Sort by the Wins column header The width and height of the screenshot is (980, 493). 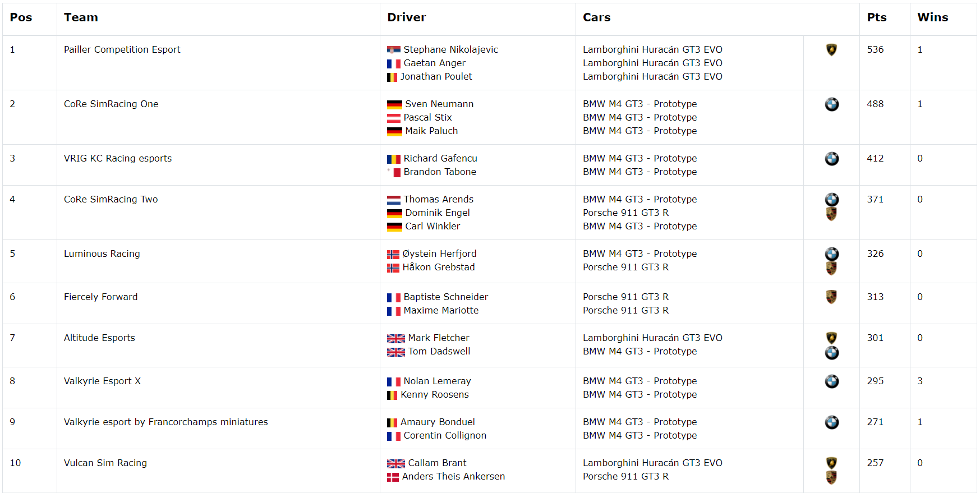(x=933, y=17)
